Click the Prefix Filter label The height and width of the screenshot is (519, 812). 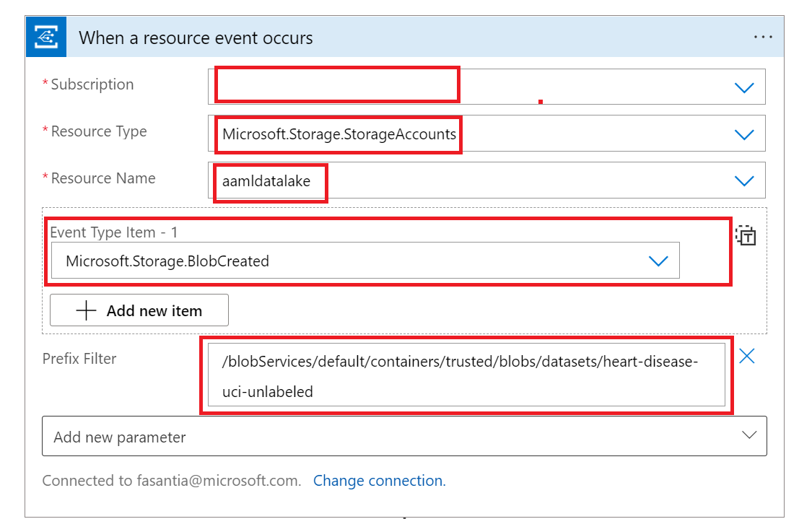click(x=79, y=359)
